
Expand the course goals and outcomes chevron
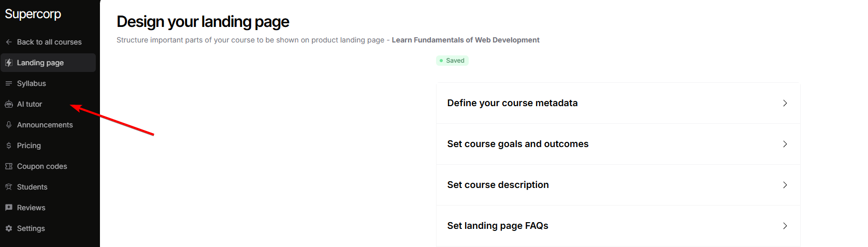(785, 144)
